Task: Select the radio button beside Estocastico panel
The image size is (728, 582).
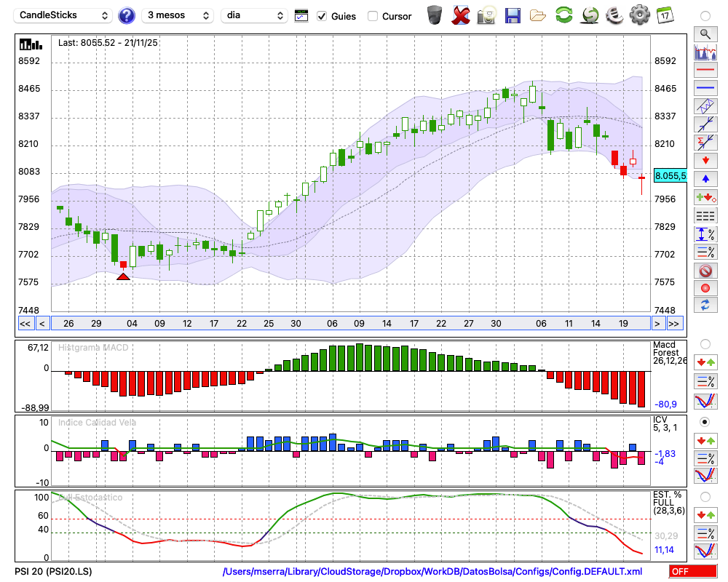Action: tap(705, 497)
